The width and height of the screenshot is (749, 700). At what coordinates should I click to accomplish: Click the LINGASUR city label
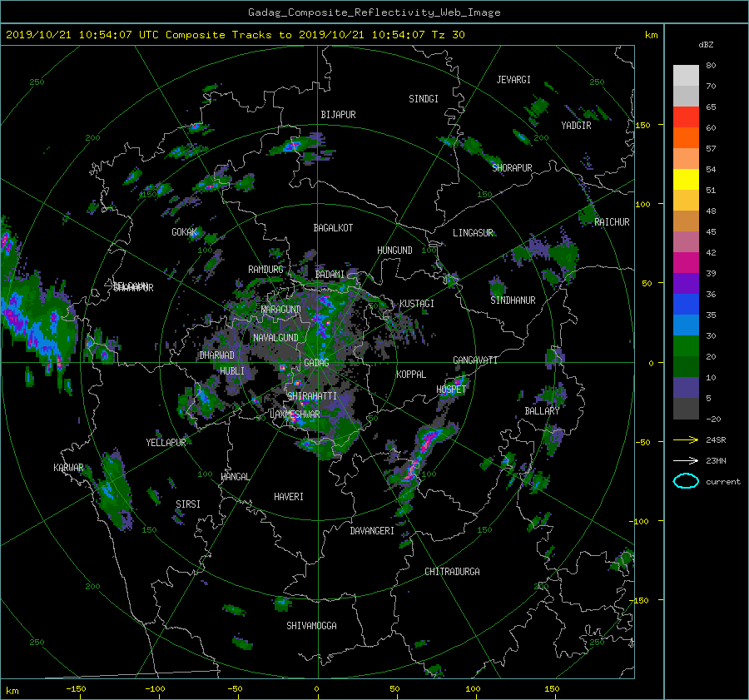pos(473,233)
